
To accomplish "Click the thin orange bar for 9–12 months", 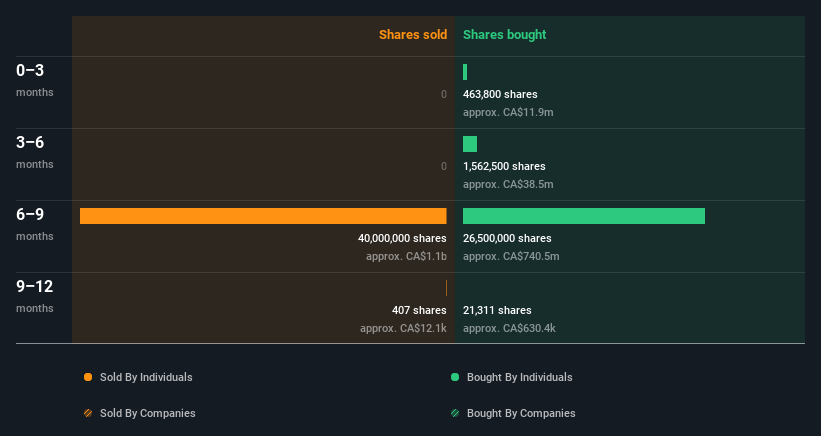I will (446, 288).
